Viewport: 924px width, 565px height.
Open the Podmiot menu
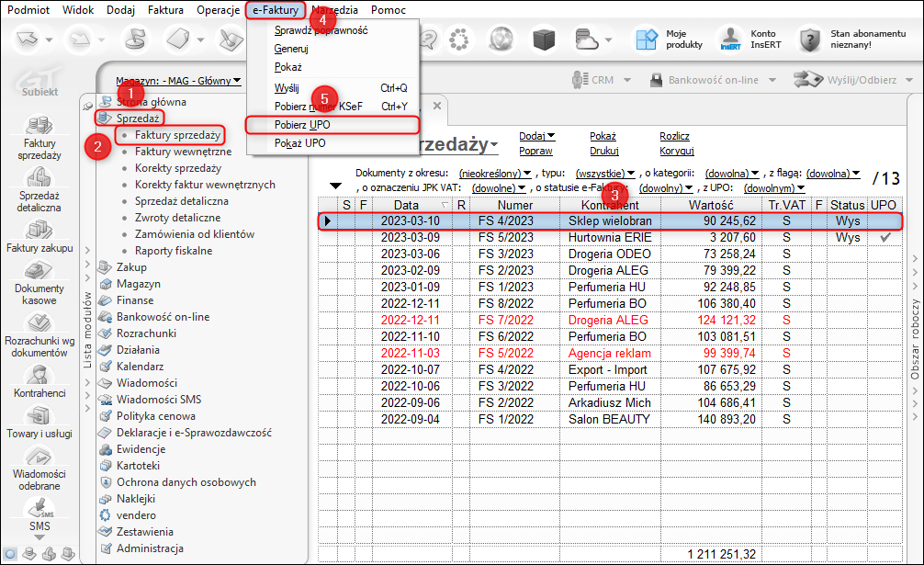click(x=28, y=10)
